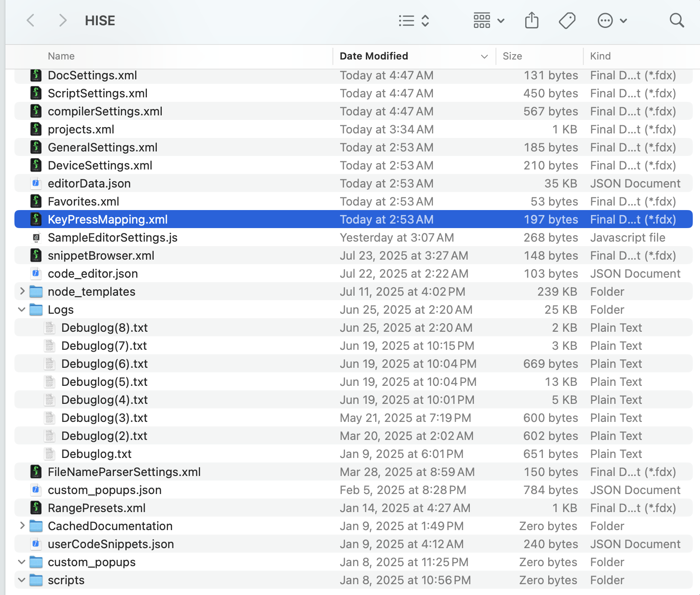
Task: Click the Tags toolbar icon
Action: [x=567, y=21]
